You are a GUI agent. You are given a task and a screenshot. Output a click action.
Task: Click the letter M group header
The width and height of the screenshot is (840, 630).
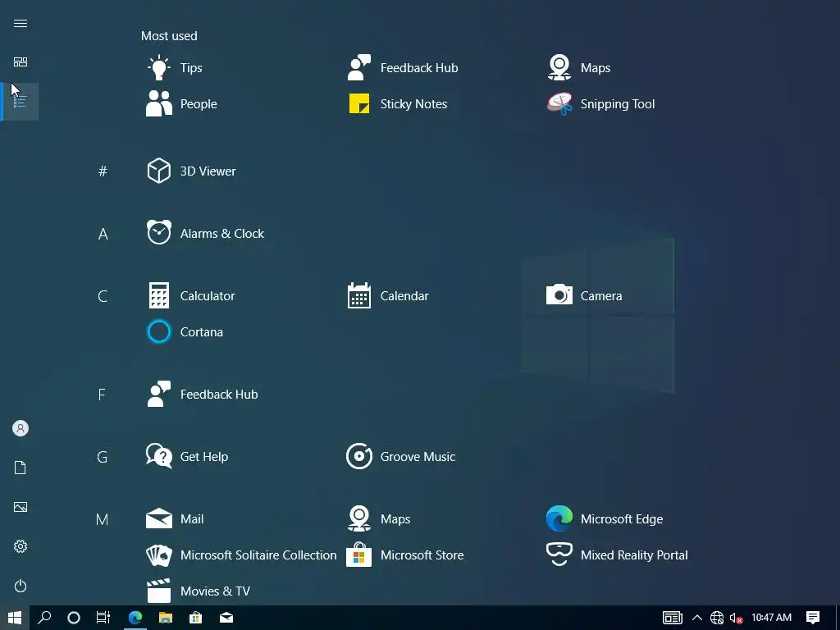point(103,519)
